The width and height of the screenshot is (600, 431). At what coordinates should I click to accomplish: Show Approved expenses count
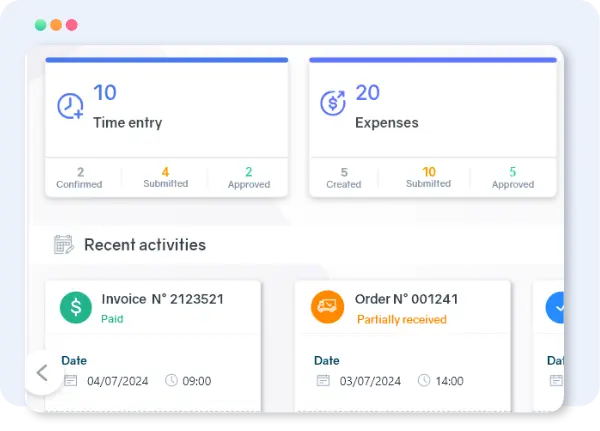[512, 177]
